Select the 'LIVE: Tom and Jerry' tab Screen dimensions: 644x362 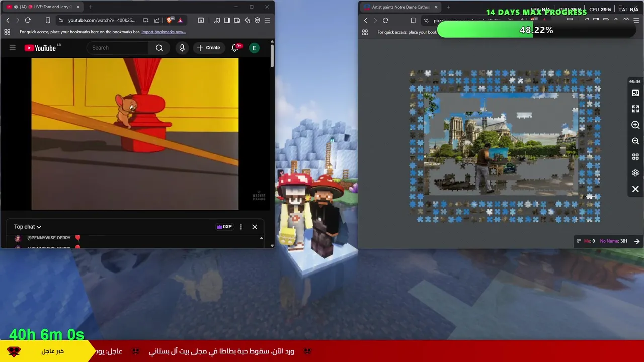pyautogui.click(x=43, y=7)
